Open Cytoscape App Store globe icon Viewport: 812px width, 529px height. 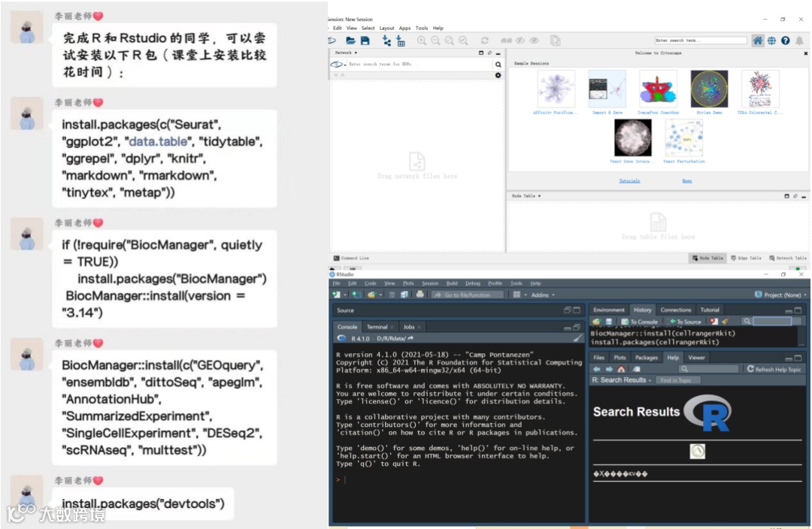(x=771, y=41)
